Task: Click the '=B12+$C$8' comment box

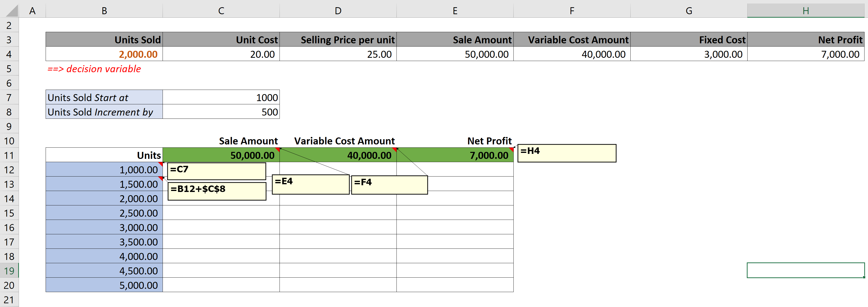Action: point(217,191)
